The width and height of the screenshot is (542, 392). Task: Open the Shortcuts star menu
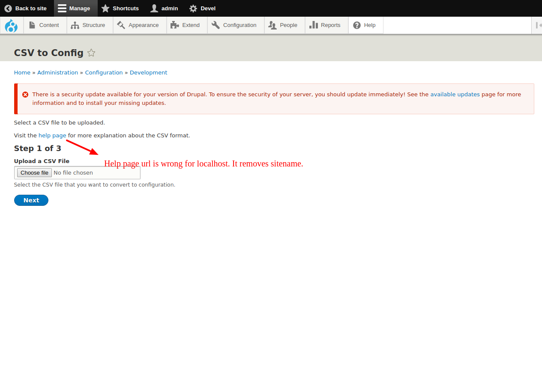pos(120,8)
